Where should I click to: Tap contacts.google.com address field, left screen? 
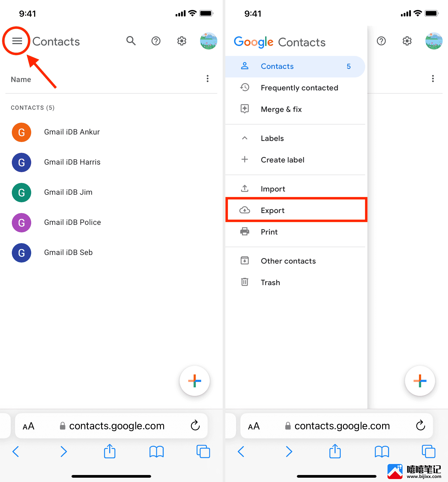[x=111, y=426]
